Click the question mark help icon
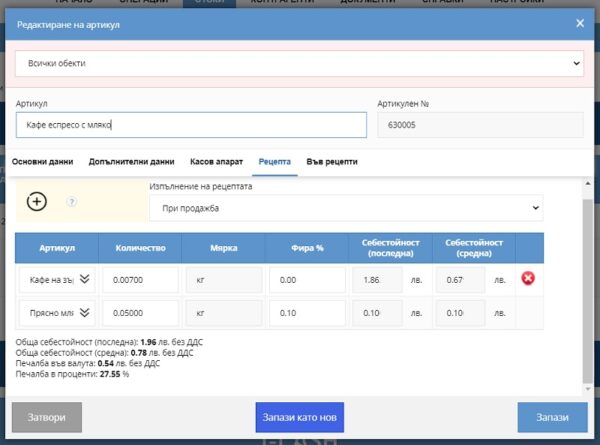This screenshot has width=600, height=445. [x=71, y=202]
